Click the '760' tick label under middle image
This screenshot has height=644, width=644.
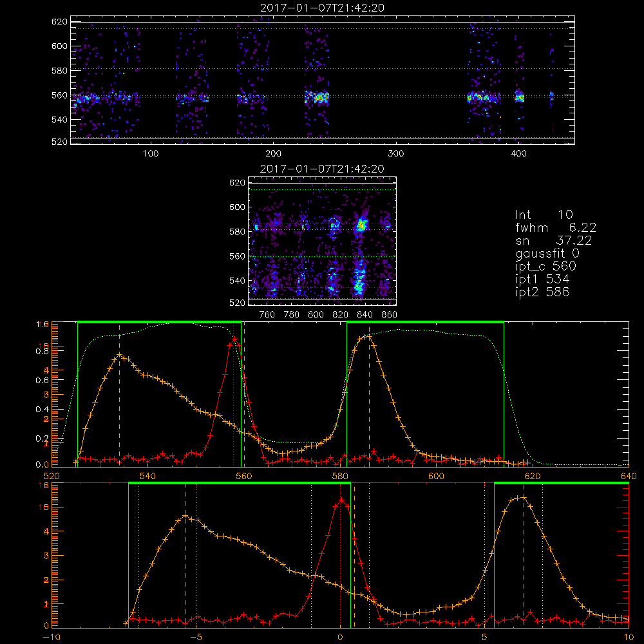click(x=267, y=315)
